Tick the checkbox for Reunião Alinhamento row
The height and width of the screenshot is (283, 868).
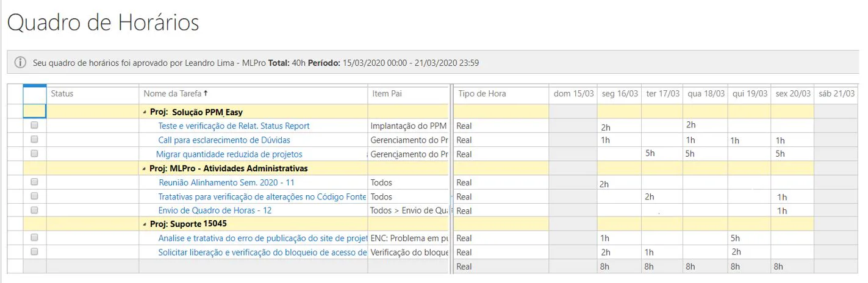(34, 182)
